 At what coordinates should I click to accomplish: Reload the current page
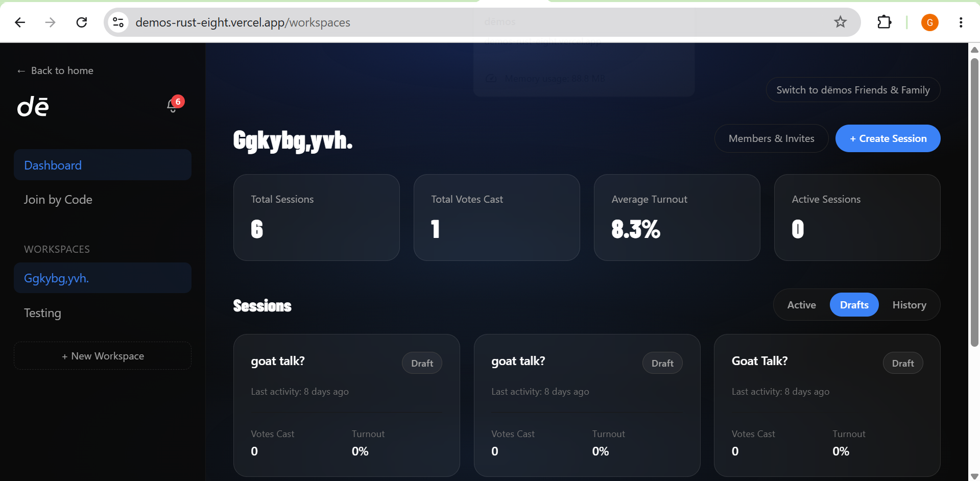pyautogui.click(x=82, y=22)
